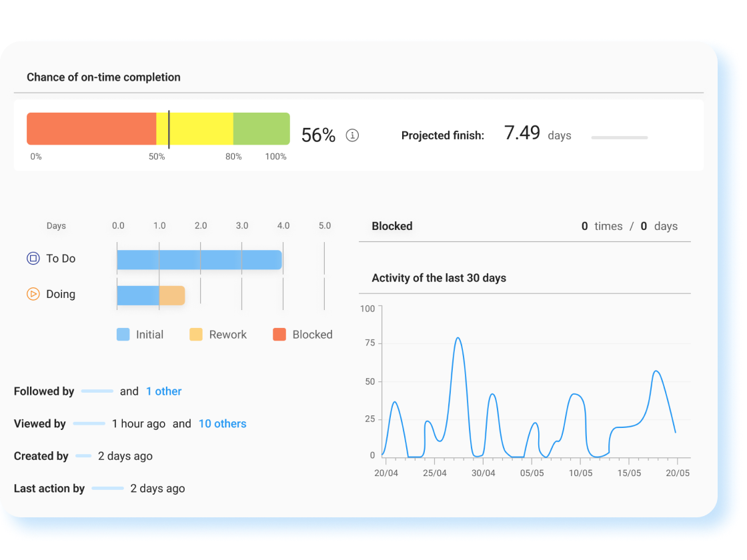Open the "10 others" viewers link

click(x=222, y=424)
